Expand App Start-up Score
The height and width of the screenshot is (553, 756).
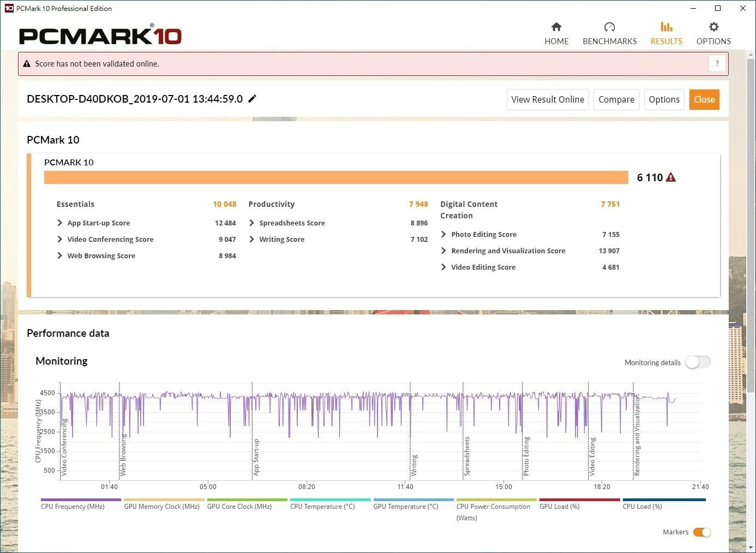coord(60,223)
